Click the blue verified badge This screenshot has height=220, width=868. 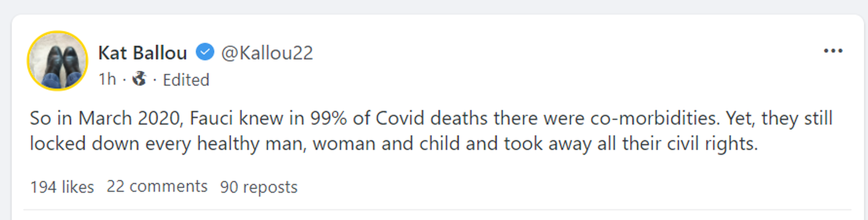205,52
